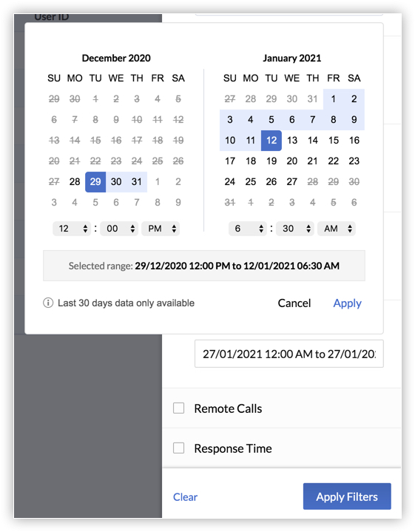Open the start minutes 00 dropdown

click(119, 229)
